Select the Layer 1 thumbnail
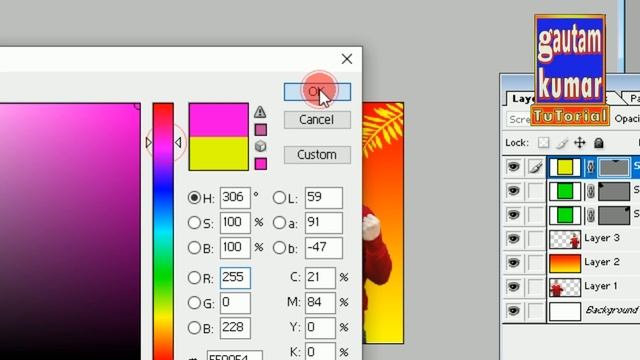The image size is (640, 360). (565, 288)
